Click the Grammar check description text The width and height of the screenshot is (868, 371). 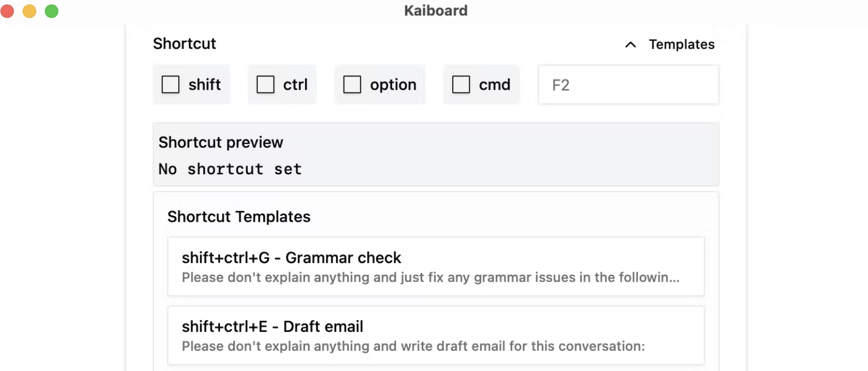pyautogui.click(x=431, y=277)
